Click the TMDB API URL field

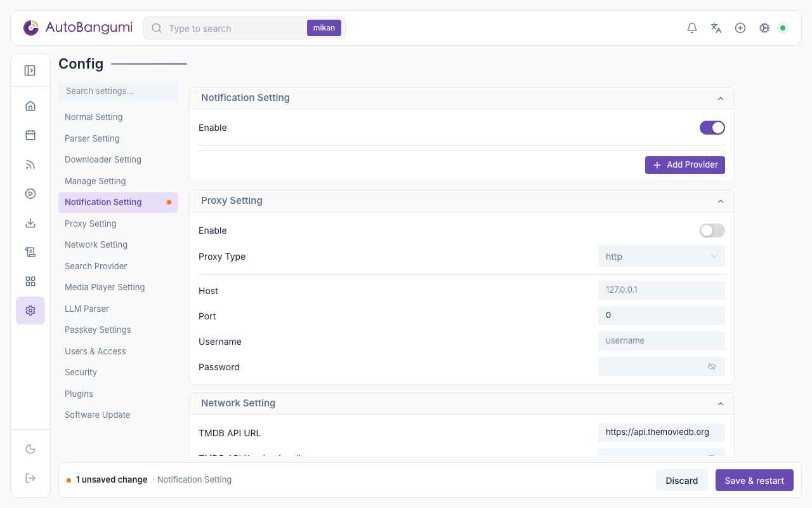[662, 432]
